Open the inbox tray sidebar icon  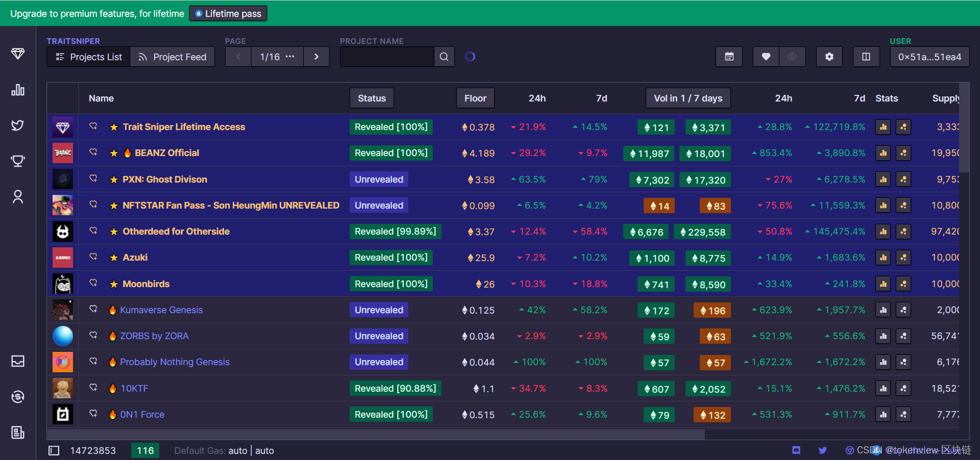point(18,361)
